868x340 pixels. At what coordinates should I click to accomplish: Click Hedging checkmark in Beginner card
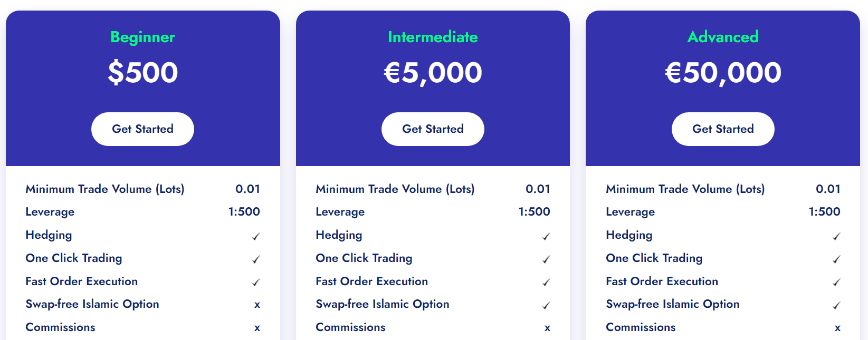coord(256,237)
